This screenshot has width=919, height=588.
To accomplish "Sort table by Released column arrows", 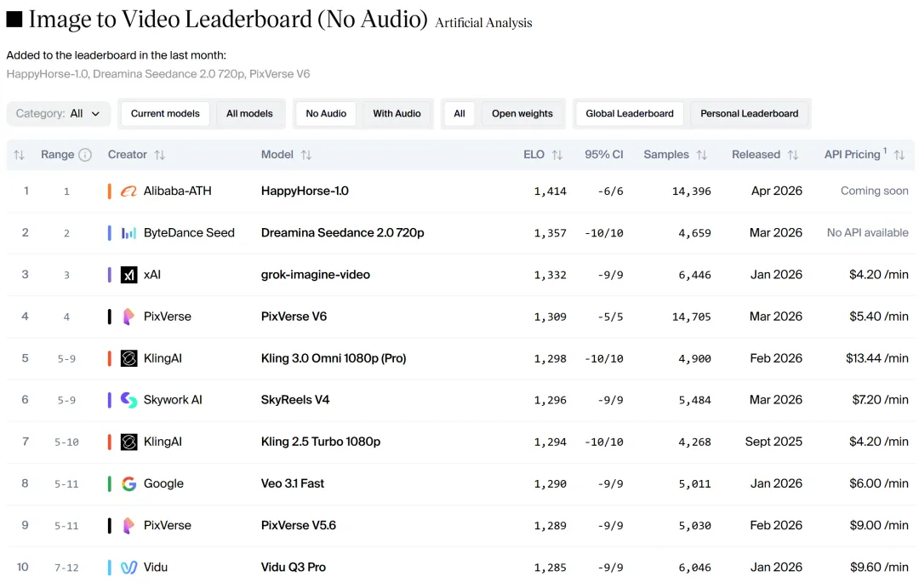I will tap(793, 155).
